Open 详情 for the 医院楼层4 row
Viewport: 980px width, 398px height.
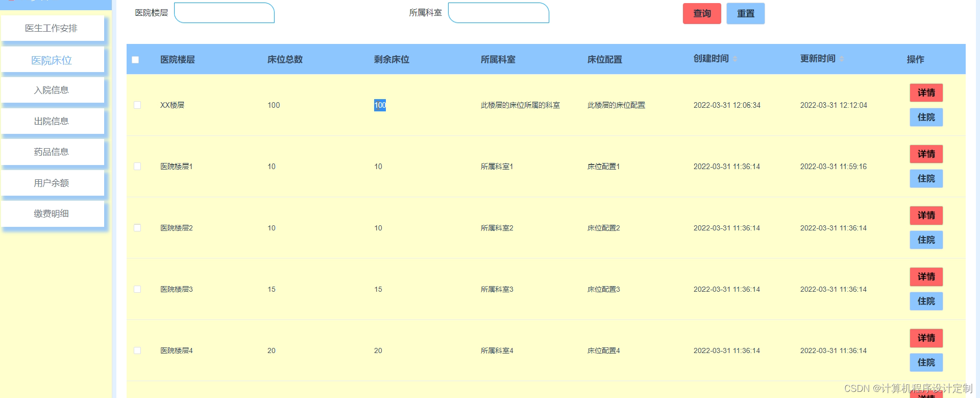926,338
